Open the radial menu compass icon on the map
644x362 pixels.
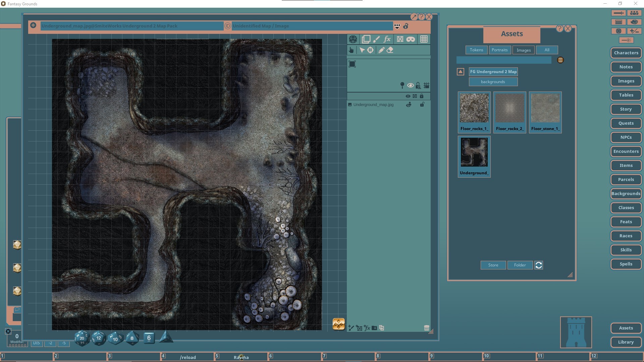point(338,324)
